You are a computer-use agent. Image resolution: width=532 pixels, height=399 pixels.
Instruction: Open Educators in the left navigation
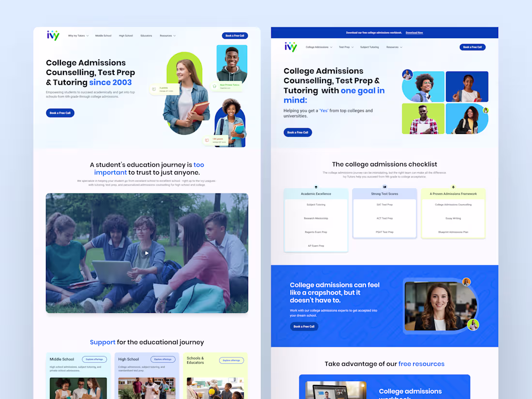coord(146,36)
